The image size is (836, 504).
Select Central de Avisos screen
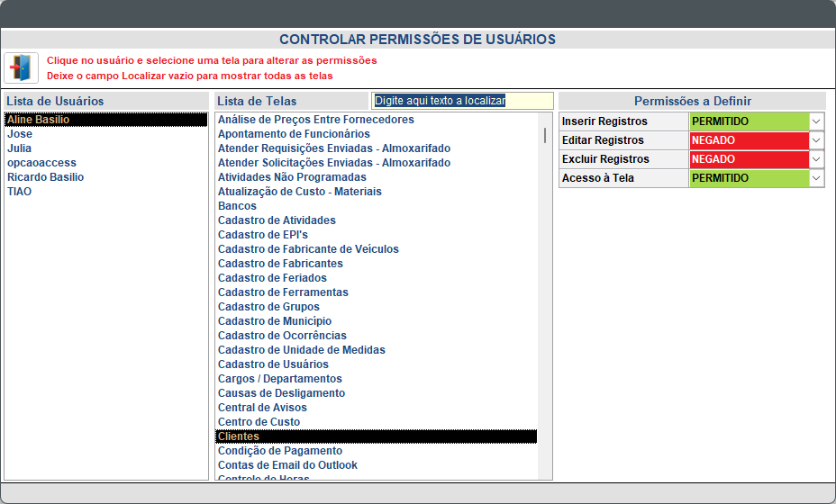tap(262, 408)
